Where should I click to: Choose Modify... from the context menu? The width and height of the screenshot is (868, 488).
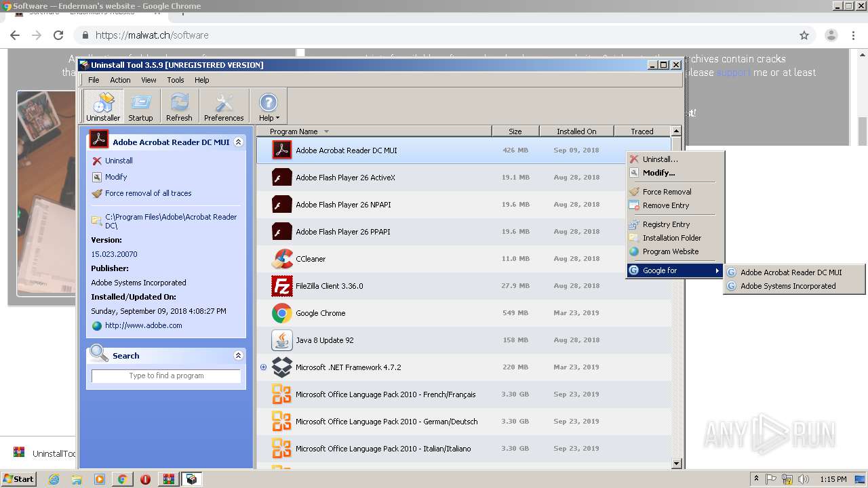(x=675, y=173)
